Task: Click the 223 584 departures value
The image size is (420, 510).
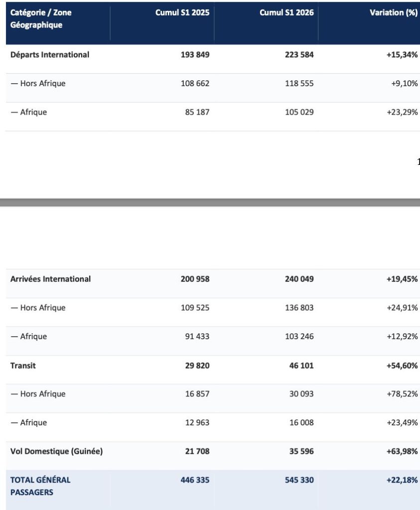Action: click(299, 55)
